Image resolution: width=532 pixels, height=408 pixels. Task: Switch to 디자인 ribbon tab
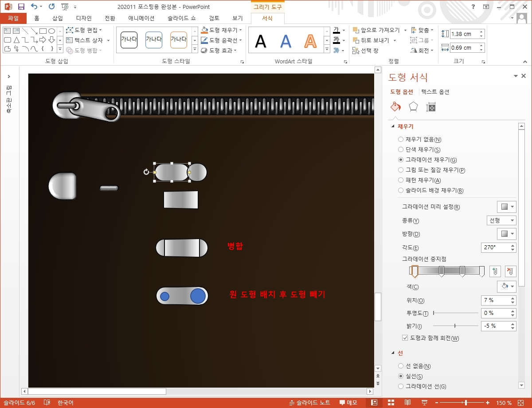coord(84,18)
